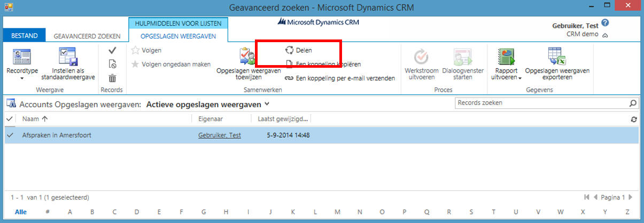Filter records by letter K
Image resolution: width=644 pixels, height=223 pixels.
pos(293,212)
